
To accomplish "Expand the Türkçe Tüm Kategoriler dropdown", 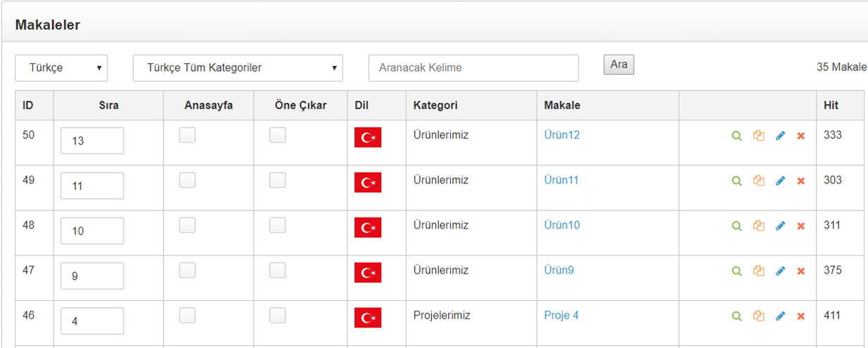I will 238,68.
